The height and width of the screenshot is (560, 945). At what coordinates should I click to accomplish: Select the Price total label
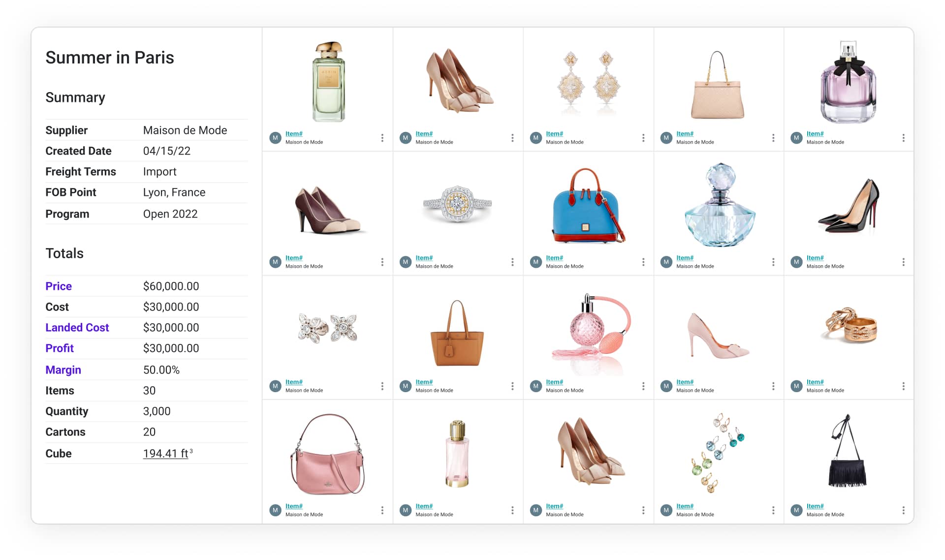point(59,286)
